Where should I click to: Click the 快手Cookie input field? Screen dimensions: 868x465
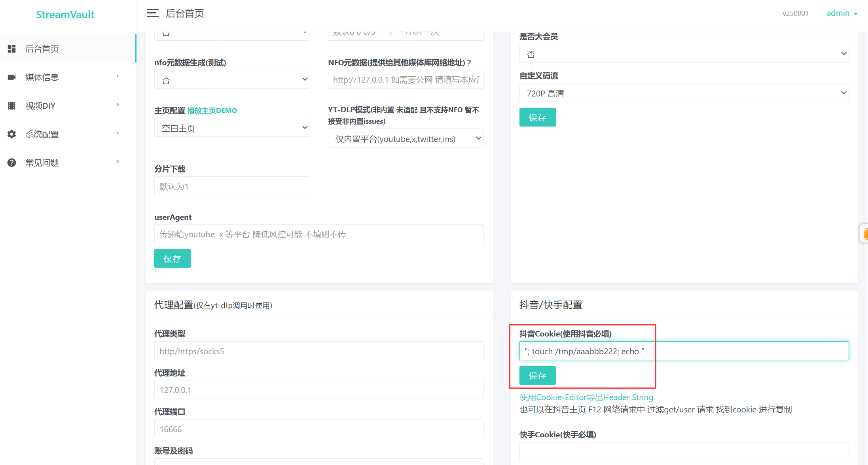pyautogui.click(x=684, y=451)
